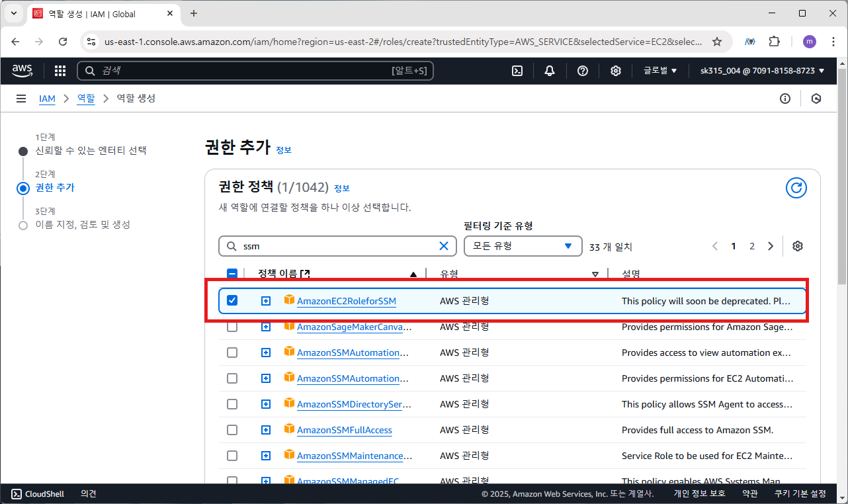Screen dimensions: 848x504
Task: Check the AmazonSSMDirectorySer... policy checkbox
Action: click(x=232, y=404)
